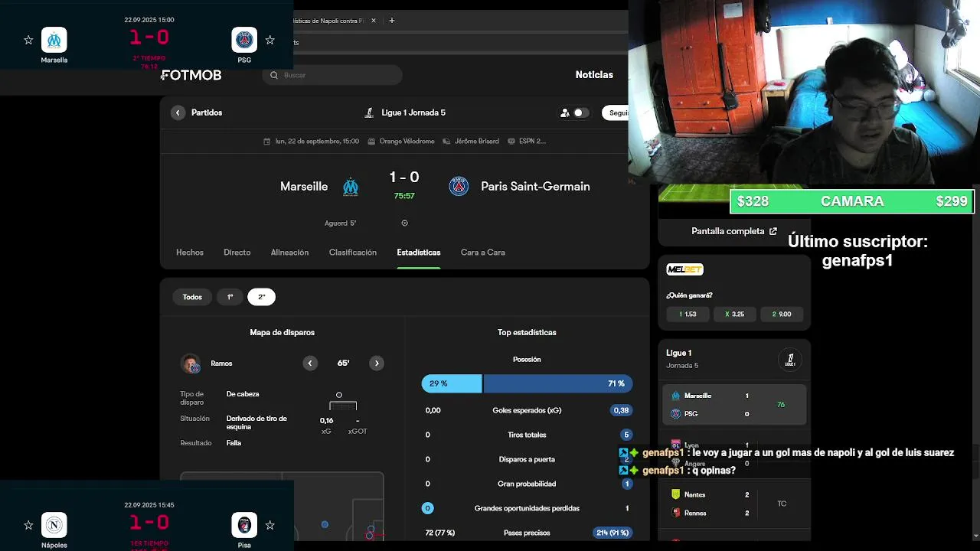Screen dimensions: 980x551
Task: Click the Marseille crest in match header
Action: pos(351,187)
